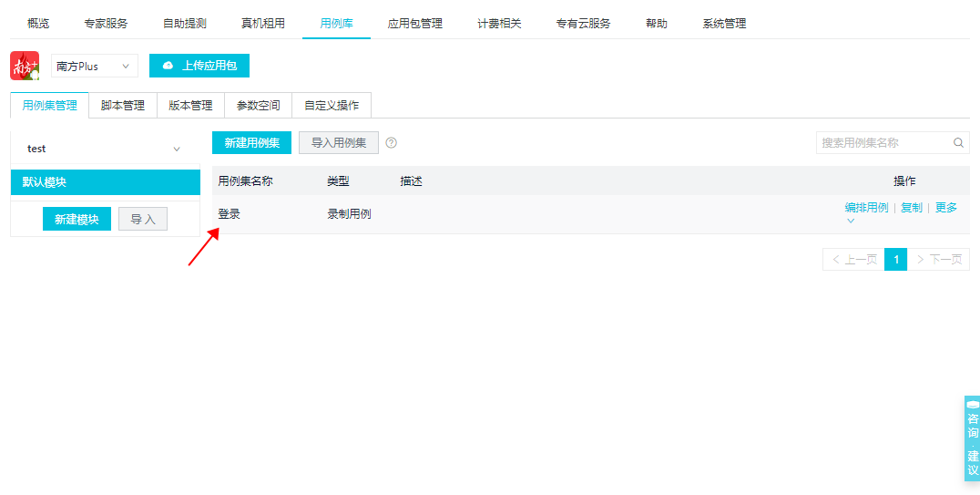980x495 pixels.
Task: Click page 1 pagination button
Action: click(895, 259)
